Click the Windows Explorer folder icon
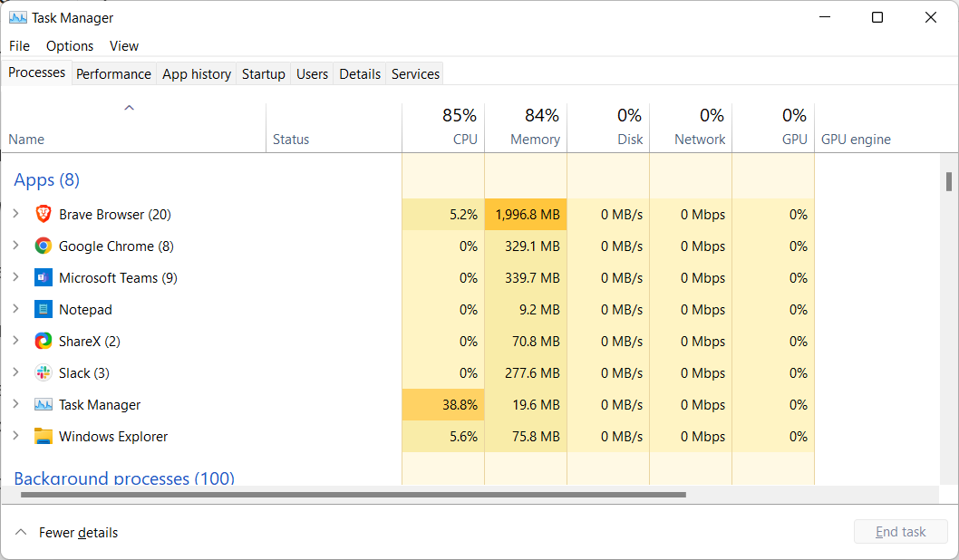The width and height of the screenshot is (959, 560). [x=44, y=436]
